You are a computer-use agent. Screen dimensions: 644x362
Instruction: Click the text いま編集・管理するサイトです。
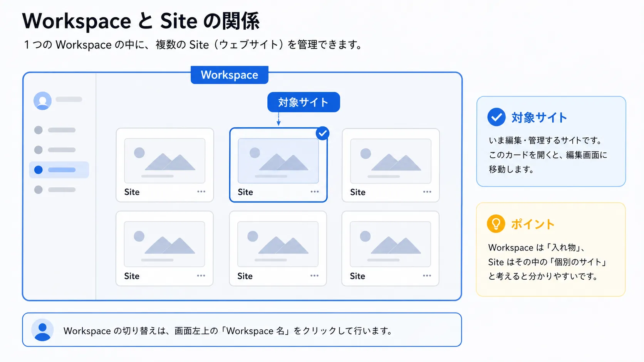(545, 140)
